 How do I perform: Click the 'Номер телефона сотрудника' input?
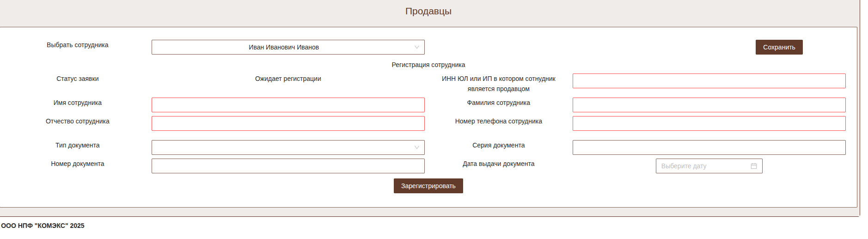pyautogui.click(x=709, y=123)
